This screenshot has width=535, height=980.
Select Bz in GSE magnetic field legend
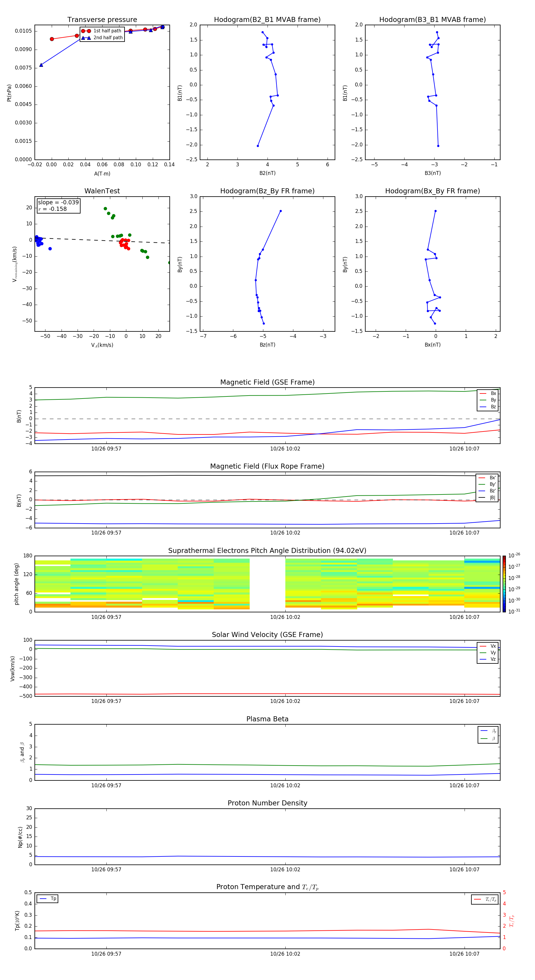pos(488,407)
